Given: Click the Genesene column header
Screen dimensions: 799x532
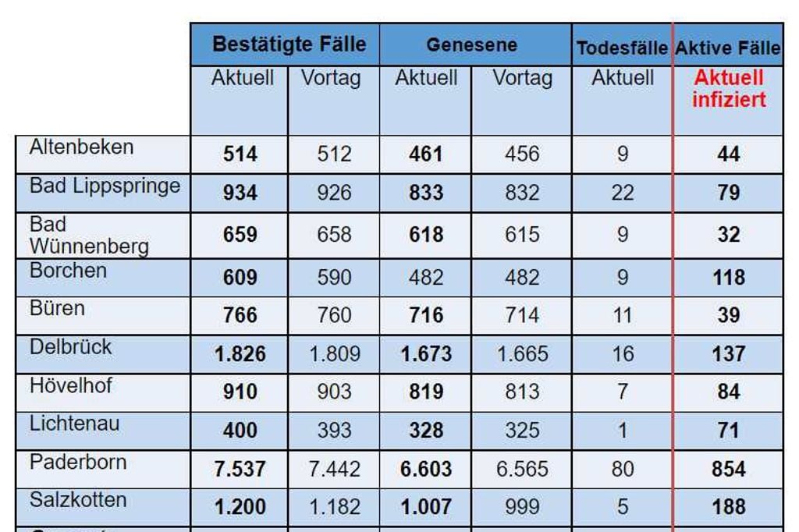Looking at the screenshot, I should click(471, 45).
